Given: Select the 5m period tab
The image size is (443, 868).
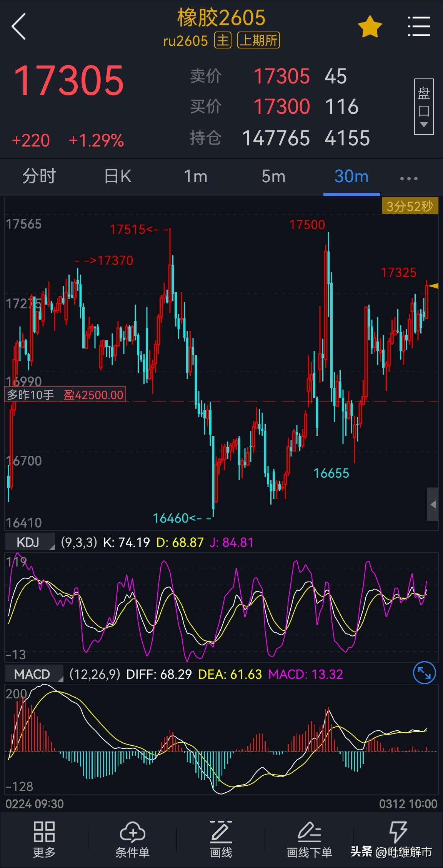Looking at the screenshot, I should [274, 177].
